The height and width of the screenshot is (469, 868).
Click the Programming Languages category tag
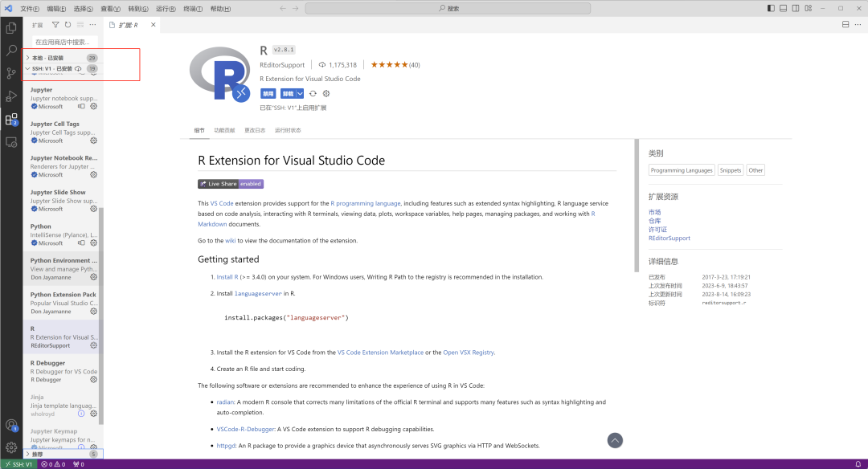tap(682, 170)
